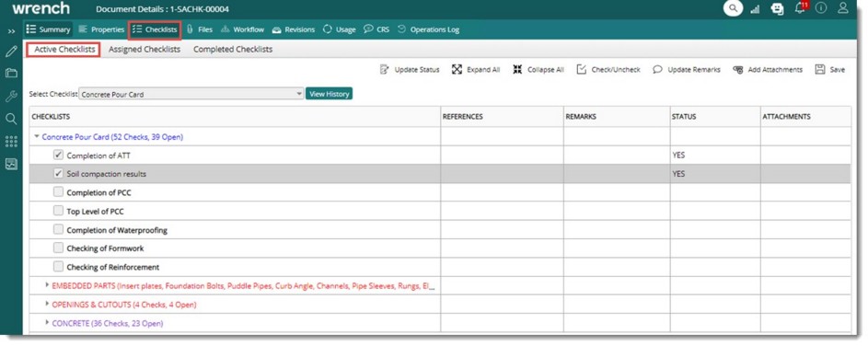Screen dimensions: 868x346
Task: Uncheck the Completion of ATT checkbox
Action: click(58, 155)
